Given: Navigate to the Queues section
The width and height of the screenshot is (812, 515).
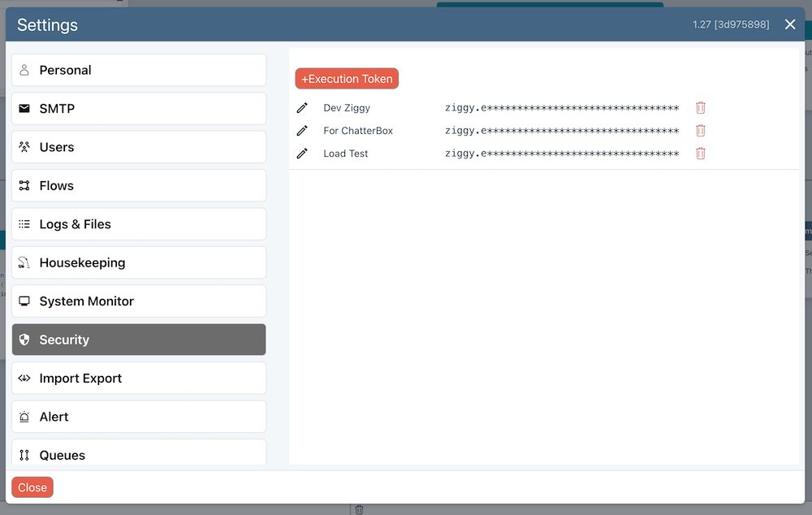Looking at the screenshot, I should pos(139,454).
